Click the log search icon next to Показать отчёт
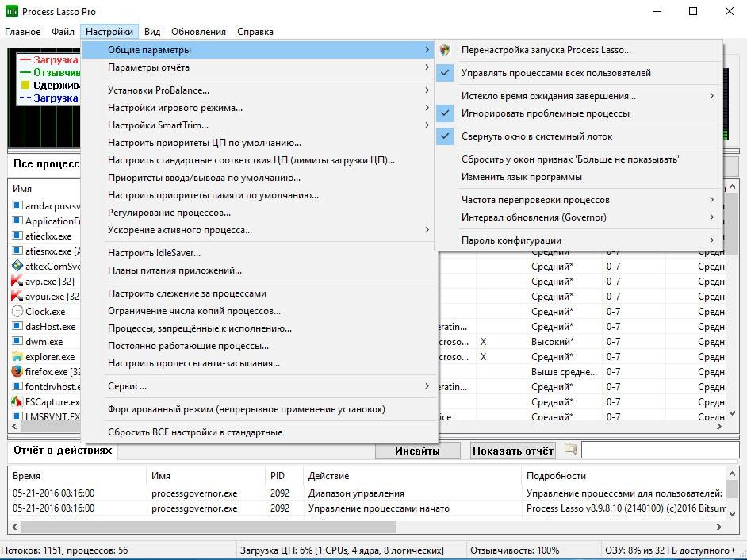Image resolution: width=747 pixels, height=560 pixels. [570, 448]
